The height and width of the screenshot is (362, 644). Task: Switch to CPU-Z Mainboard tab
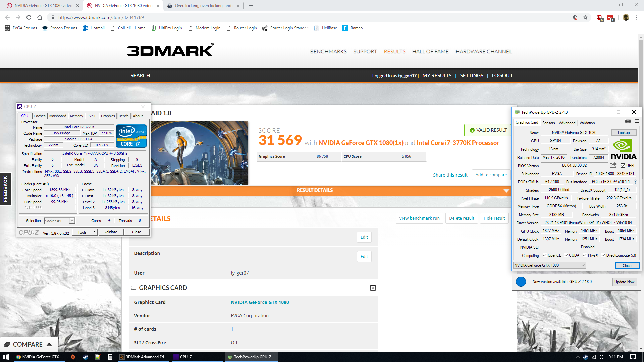pos(58,116)
